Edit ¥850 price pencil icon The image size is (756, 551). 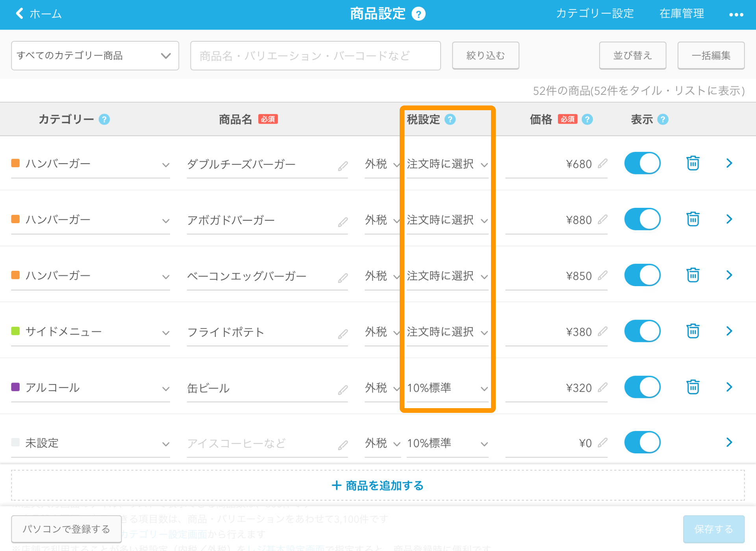click(x=602, y=275)
